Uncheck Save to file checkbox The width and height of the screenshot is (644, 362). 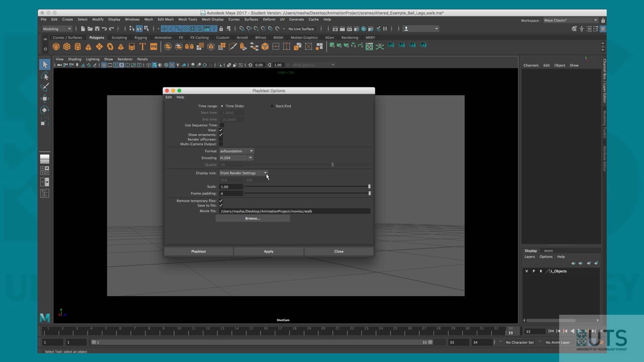tap(221, 205)
